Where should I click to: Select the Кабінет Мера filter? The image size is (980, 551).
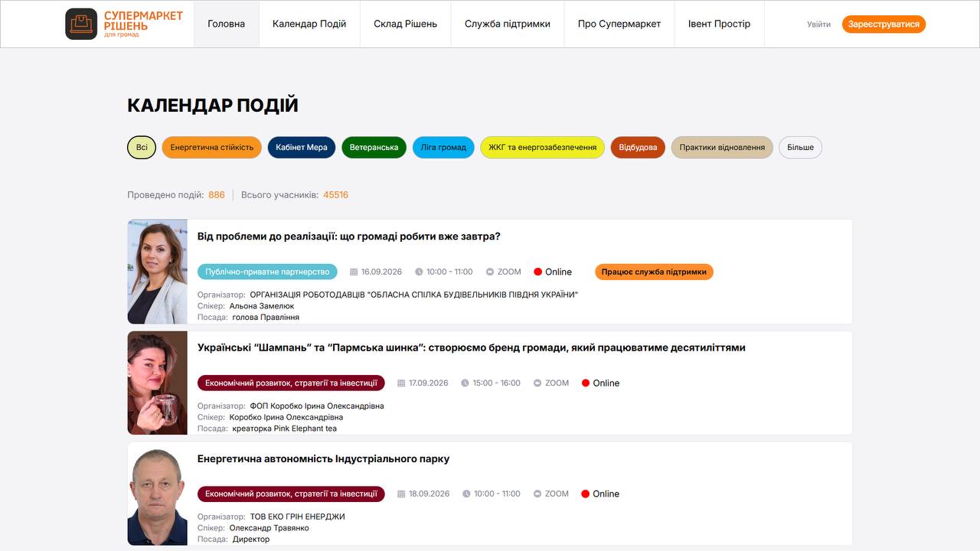click(x=302, y=148)
